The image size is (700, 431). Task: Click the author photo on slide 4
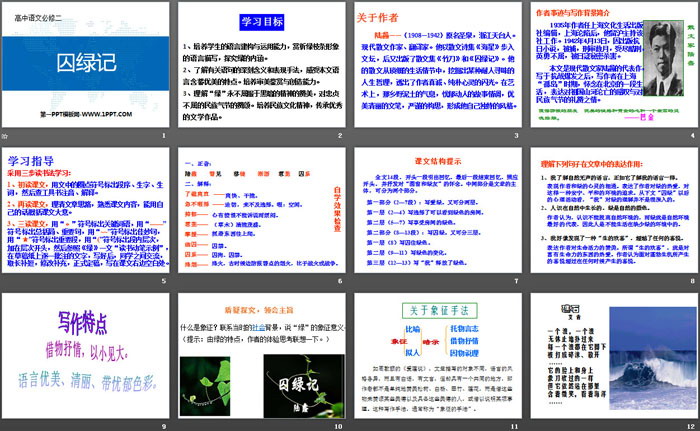663,58
